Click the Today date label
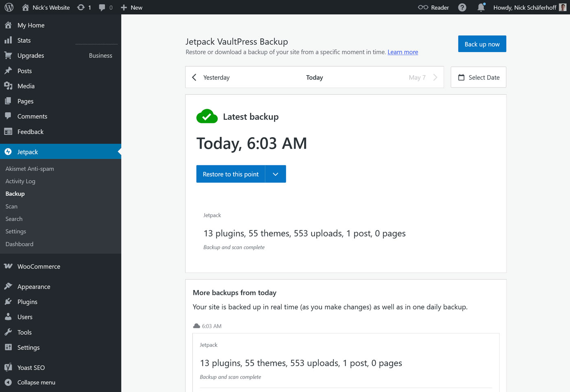This screenshot has height=392, width=570. click(x=314, y=77)
